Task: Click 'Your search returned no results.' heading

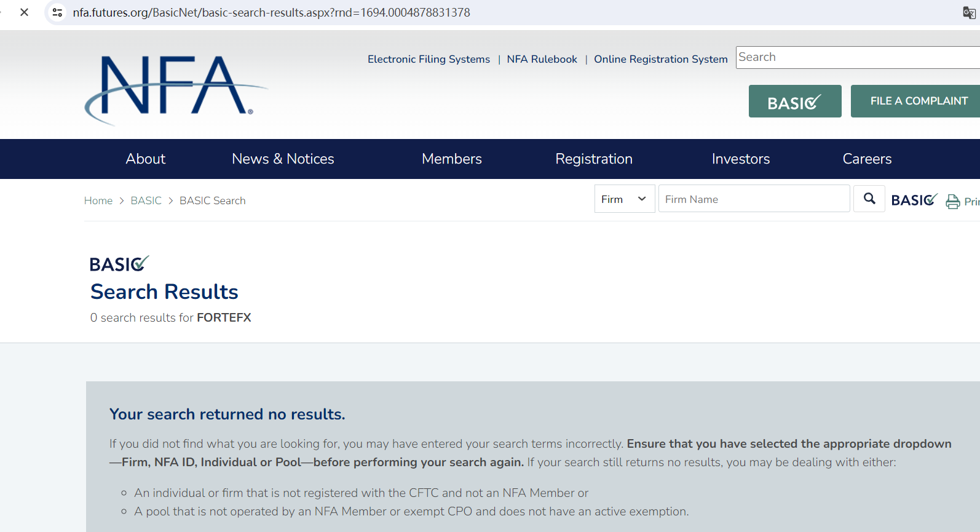Action: 227,414
